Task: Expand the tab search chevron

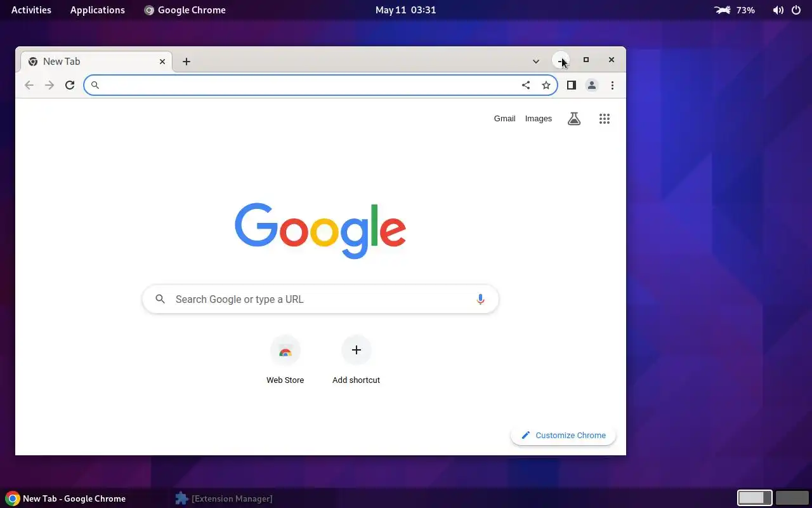Action: 536,62
